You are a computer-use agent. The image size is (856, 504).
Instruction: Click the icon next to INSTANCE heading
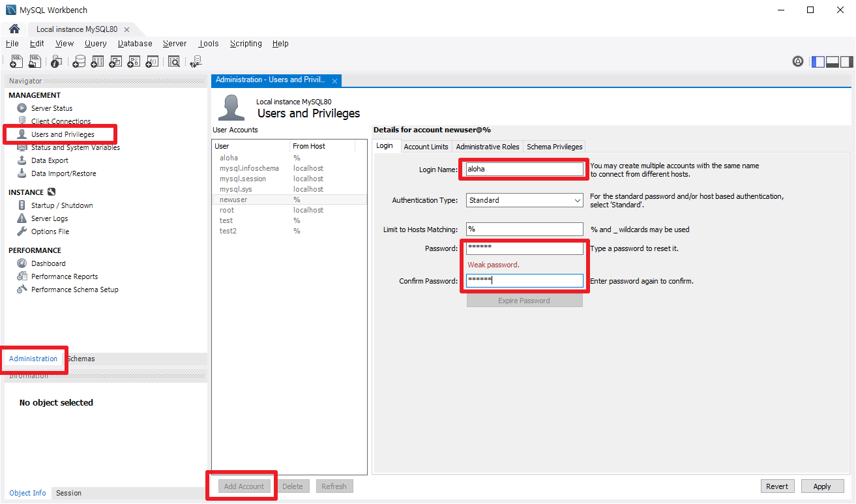point(52,192)
